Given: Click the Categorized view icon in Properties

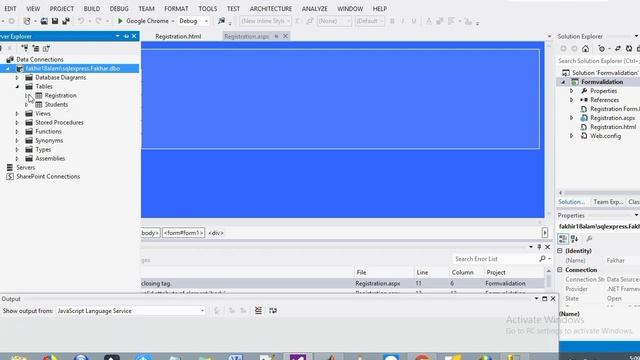Looking at the screenshot, I should coord(563,239).
